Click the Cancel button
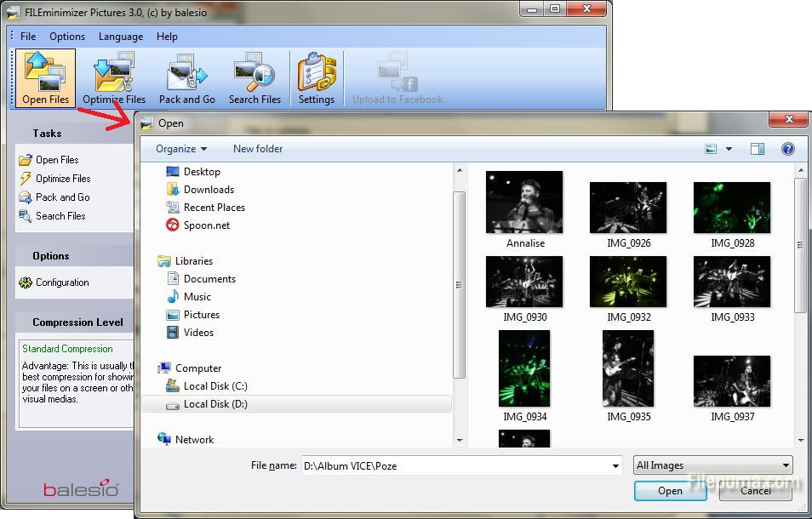 pyautogui.click(x=755, y=491)
